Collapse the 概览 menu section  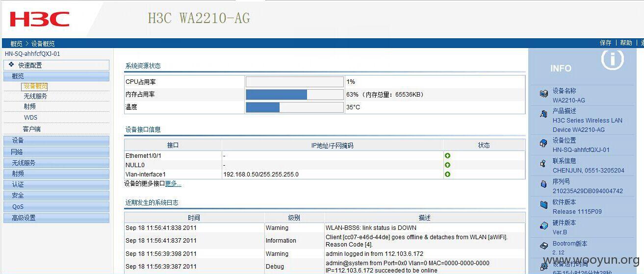pos(56,76)
